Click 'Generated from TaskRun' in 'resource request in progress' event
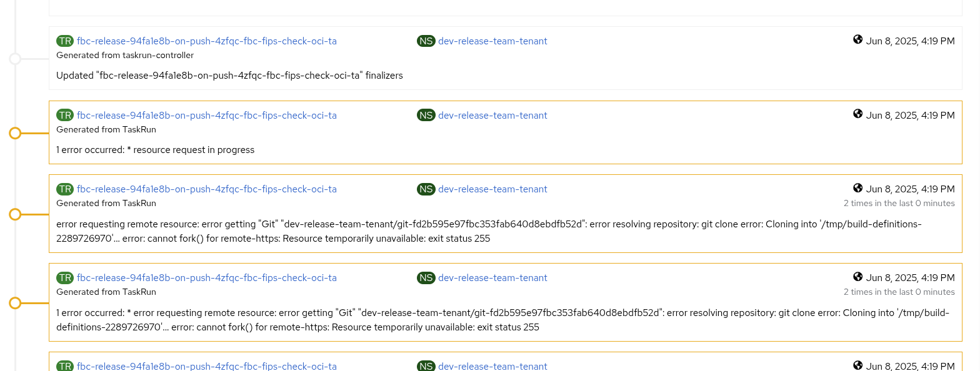980x371 pixels. coord(106,130)
